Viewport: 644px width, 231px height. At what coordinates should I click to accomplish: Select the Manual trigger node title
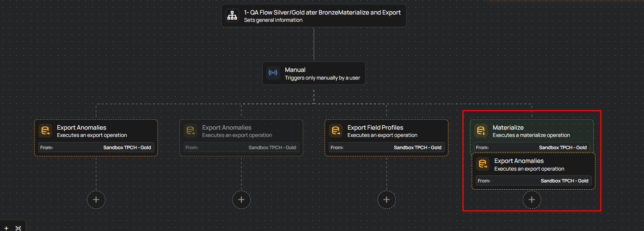pos(295,70)
